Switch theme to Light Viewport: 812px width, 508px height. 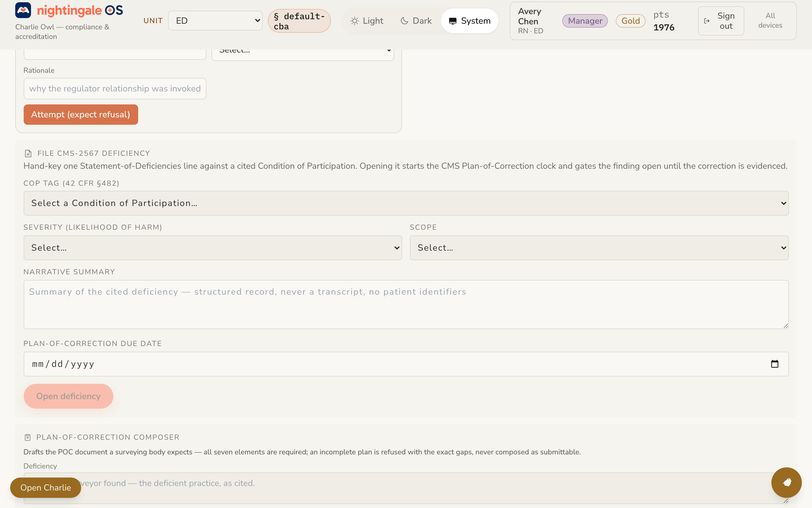click(367, 21)
